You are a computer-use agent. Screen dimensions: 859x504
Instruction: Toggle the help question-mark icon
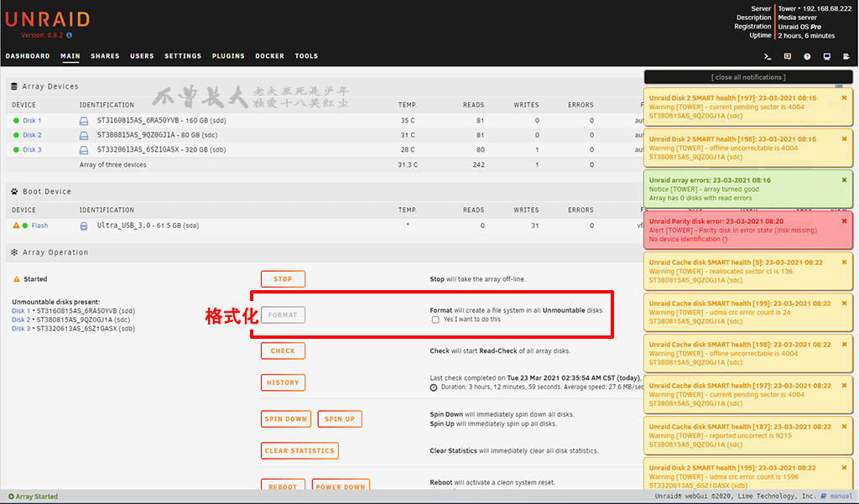click(x=807, y=56)
